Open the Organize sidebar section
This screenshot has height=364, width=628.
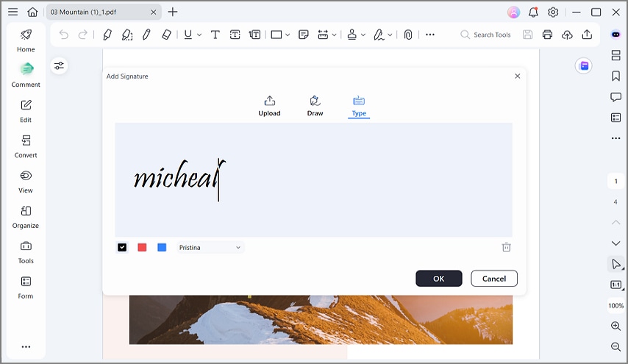[x=26, y=217]
